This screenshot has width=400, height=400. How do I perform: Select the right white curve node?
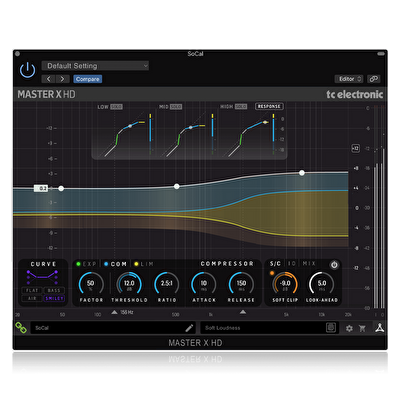pyautogui.click(x=302, y=173)
